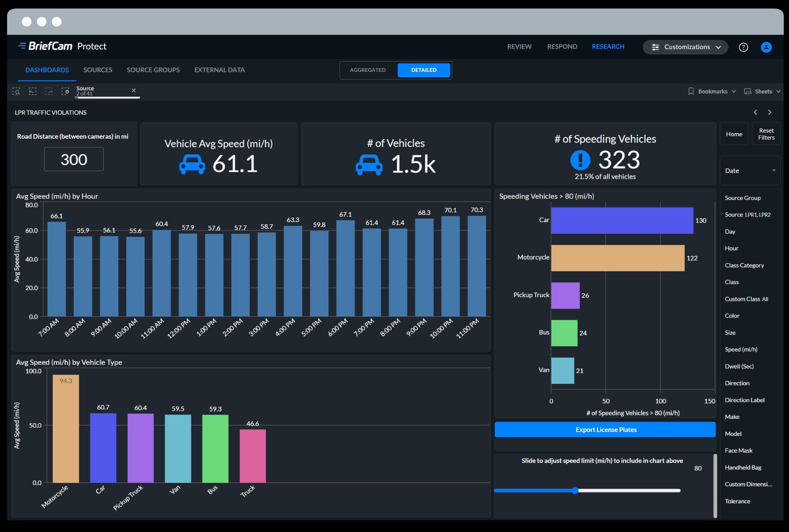The width and height of the screenshot is (789, 532).
Task: Clear all selections icon
Action: [65, 91]
